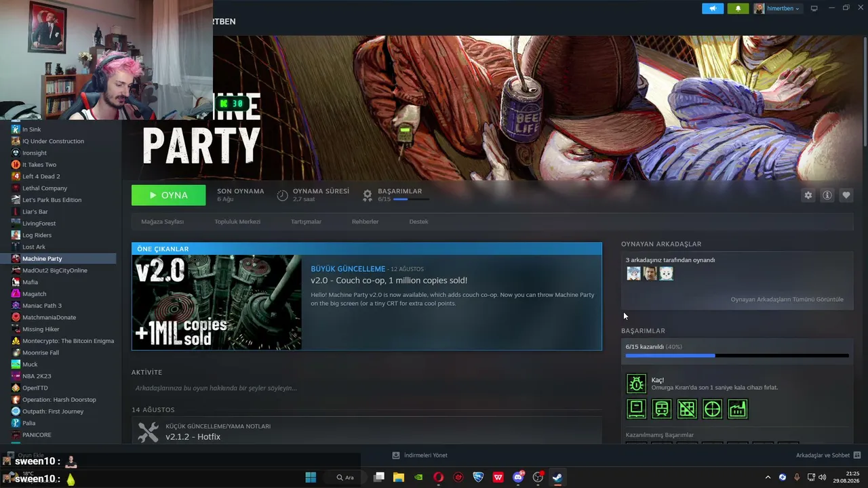868x488 pixels.
Task: Open the megaphone announcements icon
Action: pos(712,8)
